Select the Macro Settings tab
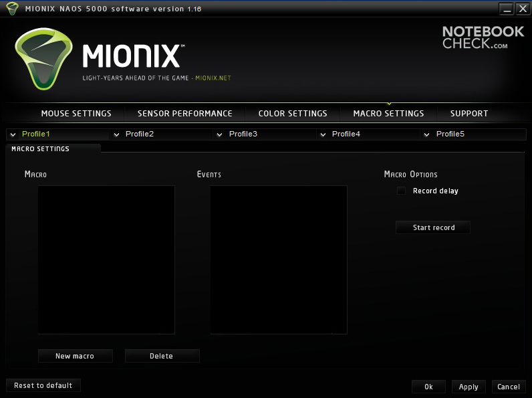The height and width of the screenshot is (398, 532). tap(388, 114)
